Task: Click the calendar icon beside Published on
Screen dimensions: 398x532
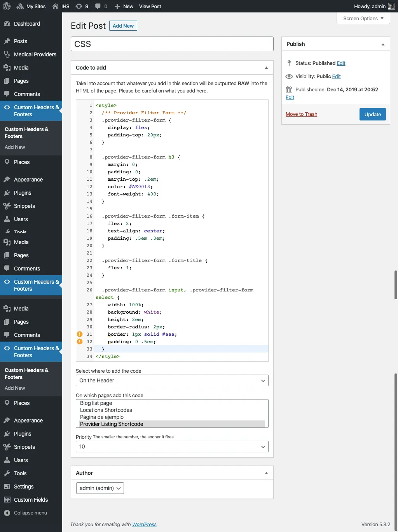Action: click(289, 89)
